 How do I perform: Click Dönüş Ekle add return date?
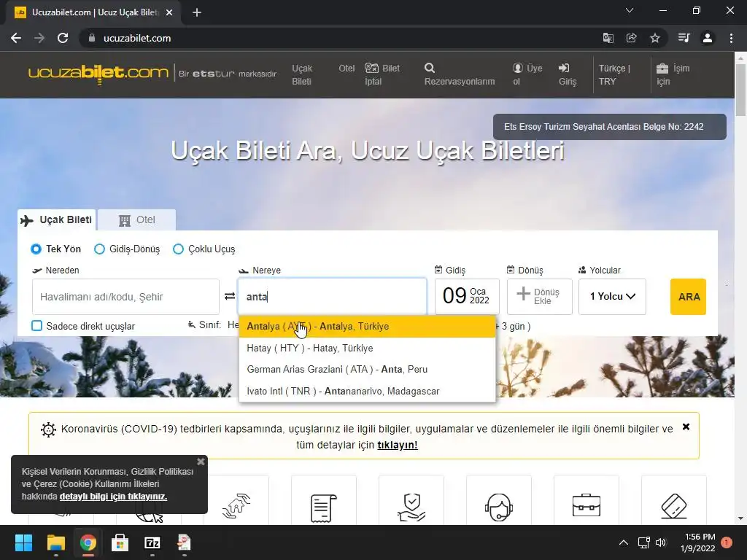539,297
